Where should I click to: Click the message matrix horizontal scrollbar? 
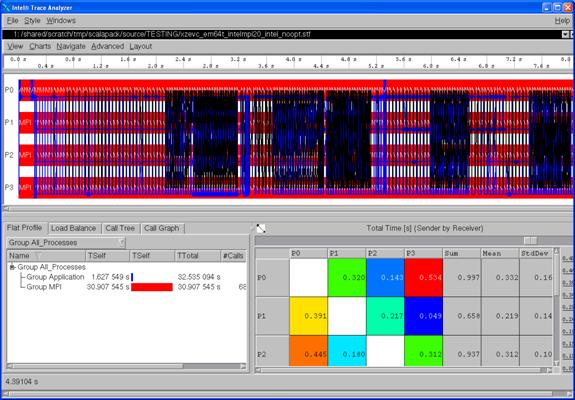(403, 370)
